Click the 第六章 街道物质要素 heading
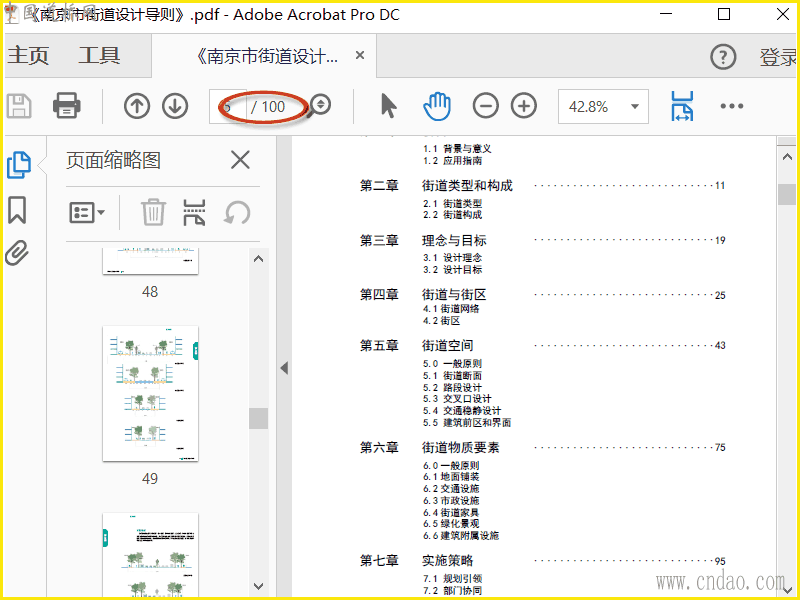The width and height of the screenshot is (800, 600). [x=430, y=447]
